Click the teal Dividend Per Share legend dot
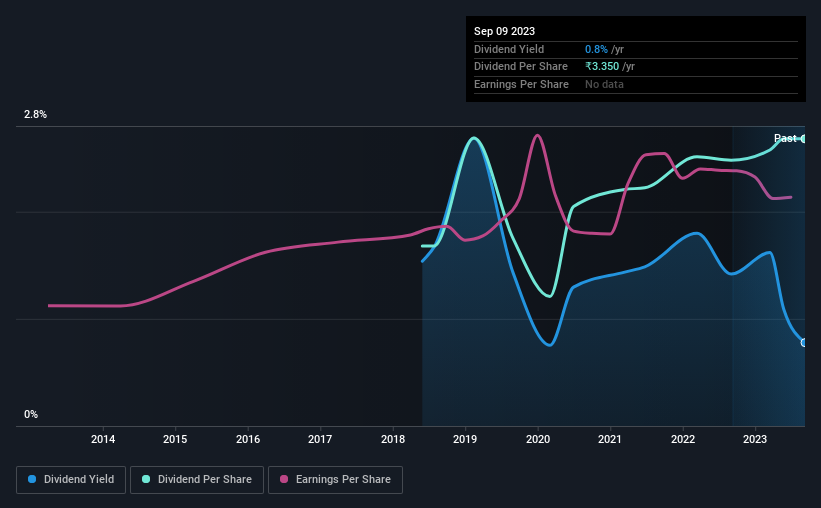Image resolution: width=821 pixels, height=508 pixels. 146,479
